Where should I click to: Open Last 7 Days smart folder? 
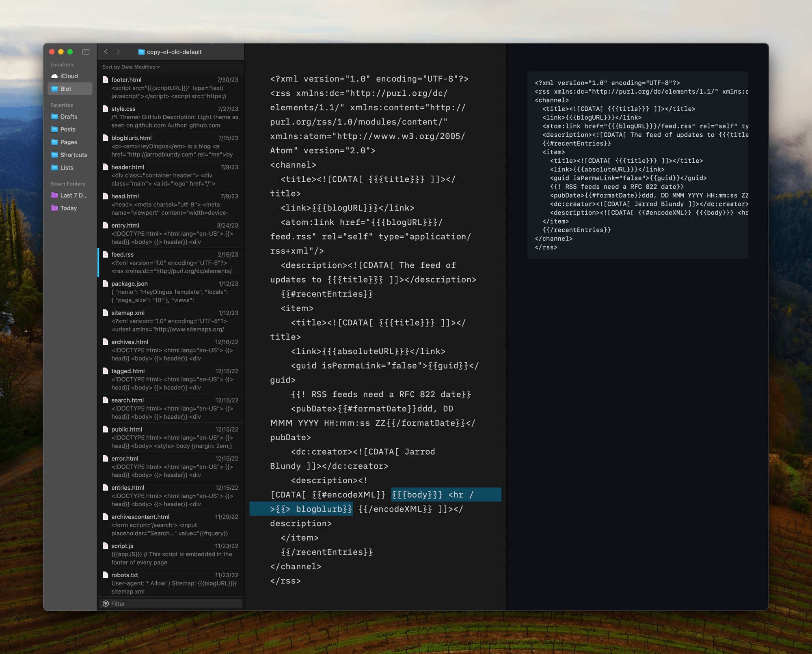[x=70, y=195]
